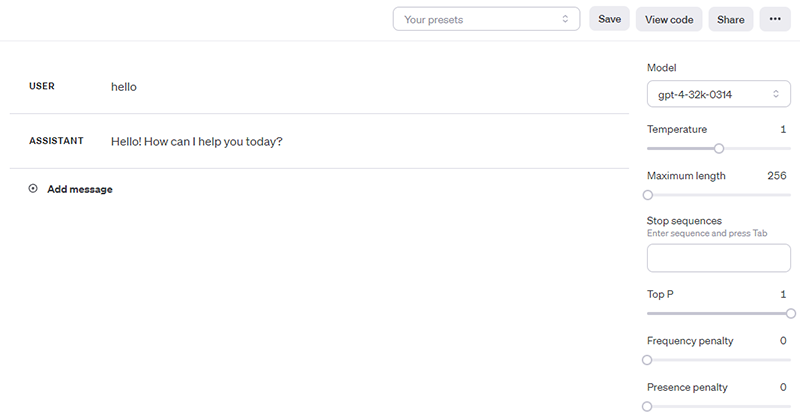Click the Share button
This screenshot has width=800, height=420.
pos(731,19)
